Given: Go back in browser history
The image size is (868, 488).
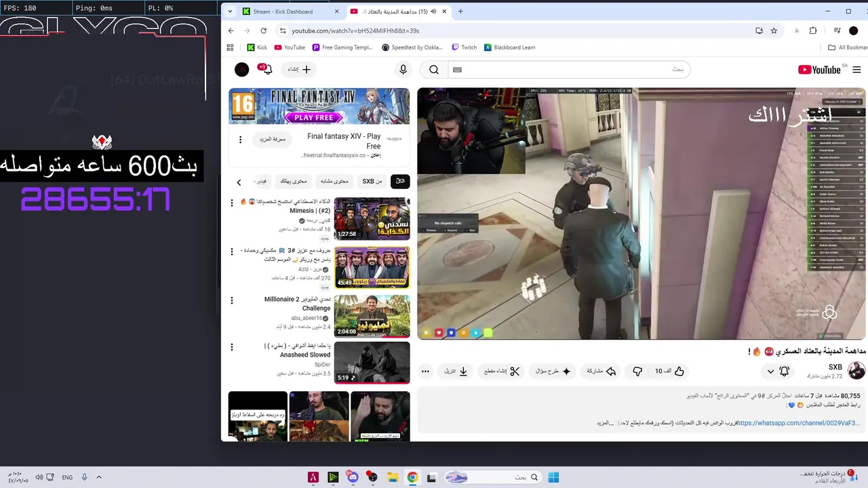Looking at the screenshot, I should [x=231, y=30].
